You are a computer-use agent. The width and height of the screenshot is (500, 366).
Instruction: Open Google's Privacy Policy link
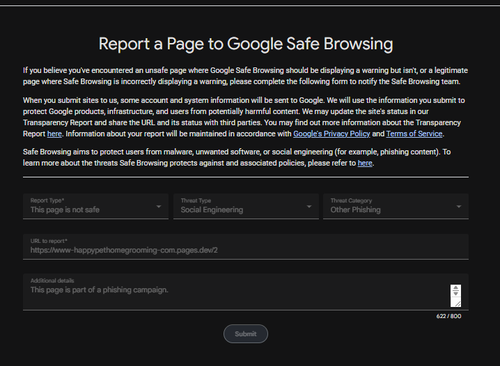(331, 134)
